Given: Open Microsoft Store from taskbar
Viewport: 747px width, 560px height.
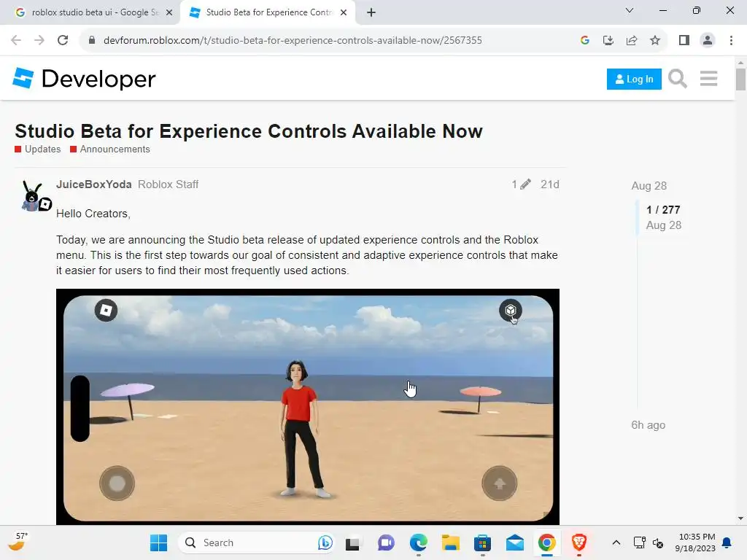Looking at the screenshot, I should click(483, 542).
